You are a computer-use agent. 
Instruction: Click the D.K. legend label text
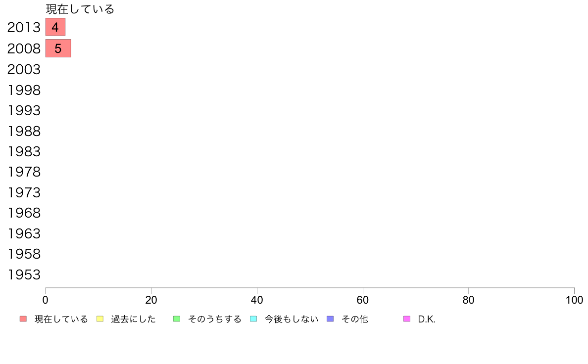[x=427, y=319]
